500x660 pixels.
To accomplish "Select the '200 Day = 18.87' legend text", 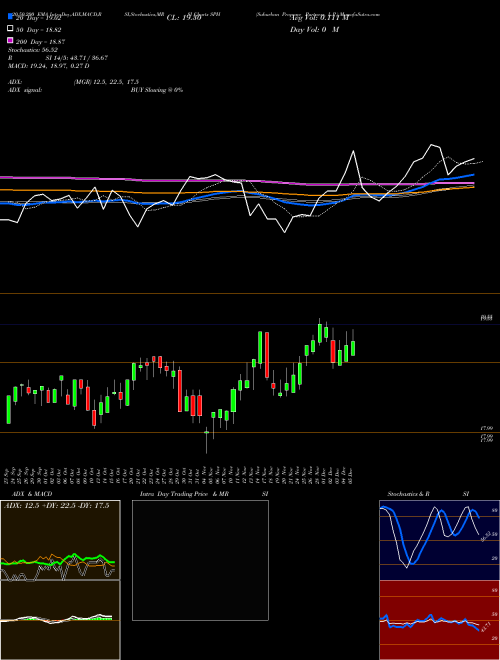I will point(40,42).
